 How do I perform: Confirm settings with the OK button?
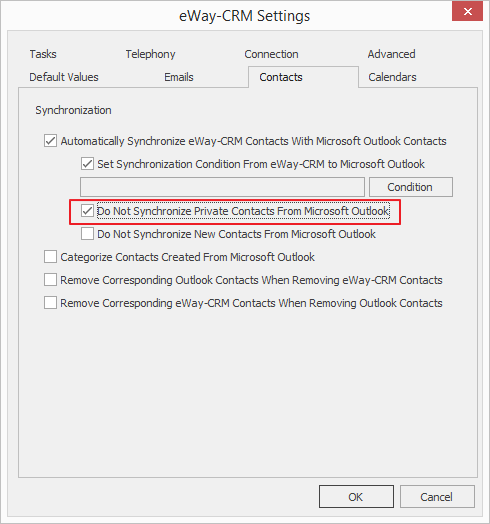tap(356, 497)
